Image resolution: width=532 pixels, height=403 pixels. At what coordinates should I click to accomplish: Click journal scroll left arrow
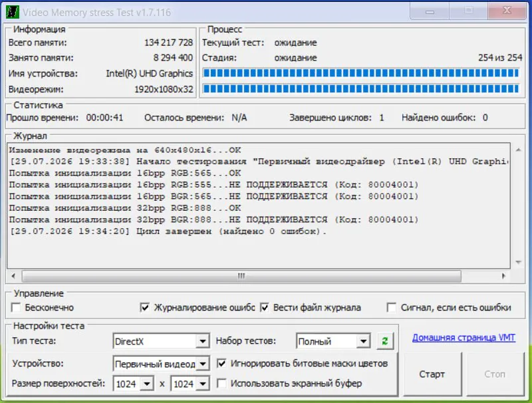13,276
